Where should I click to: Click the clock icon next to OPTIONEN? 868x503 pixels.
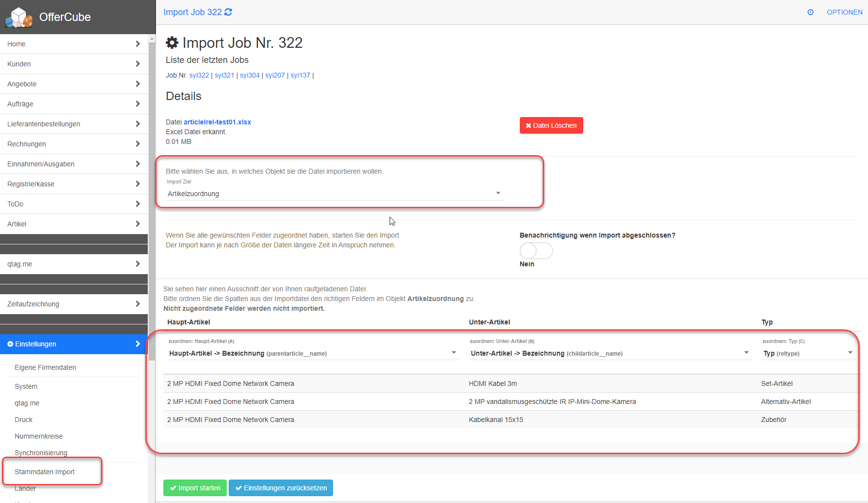[810, 12]
